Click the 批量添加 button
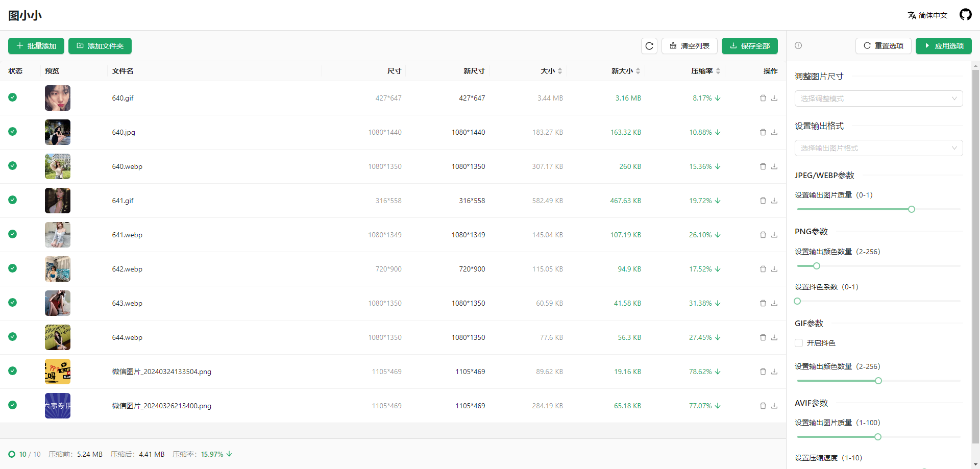The height and width of the screenshot is (469, 980). [36, 46]
